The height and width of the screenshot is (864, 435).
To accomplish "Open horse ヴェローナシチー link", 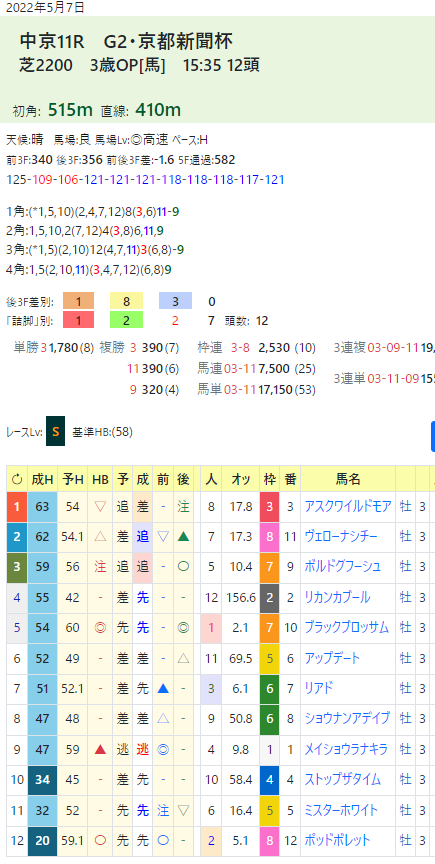I will click(x=341, y=536).
